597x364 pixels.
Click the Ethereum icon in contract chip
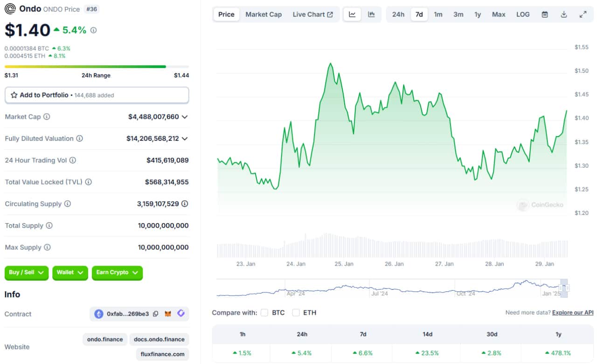[x=99, y=314]
